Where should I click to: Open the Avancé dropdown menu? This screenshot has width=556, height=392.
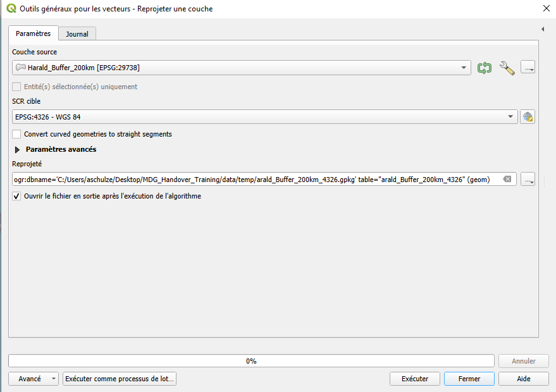point(34,379)
